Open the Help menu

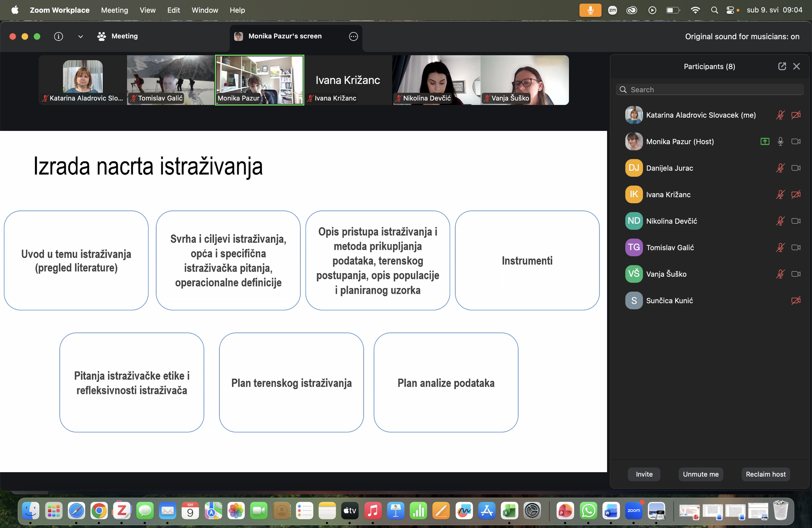pyautogui.click(x=237, y=10)
